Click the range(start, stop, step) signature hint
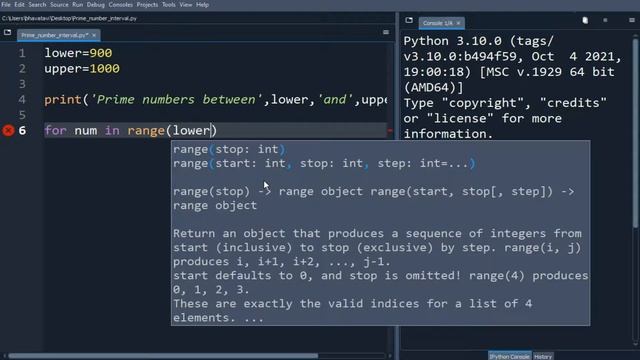This screenshot has width=640, height=360. tap(324, 164)
